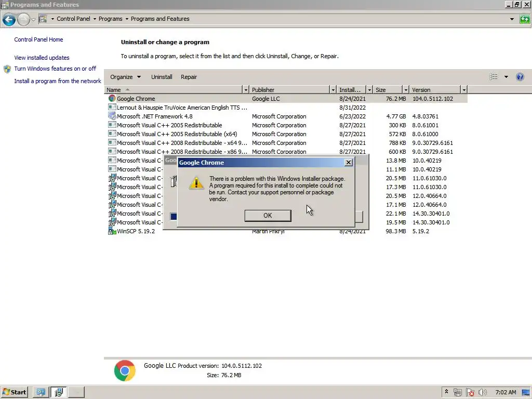Image resolution: width=532 pixels, height=399 pixels.
Task: Open the view options dropdown arrow
Action: pos(506,77)
